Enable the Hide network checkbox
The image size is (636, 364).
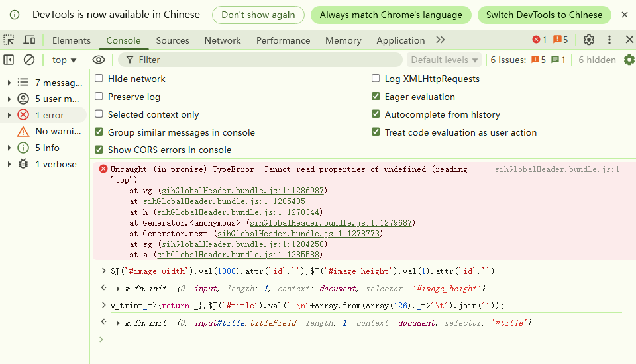99,79
